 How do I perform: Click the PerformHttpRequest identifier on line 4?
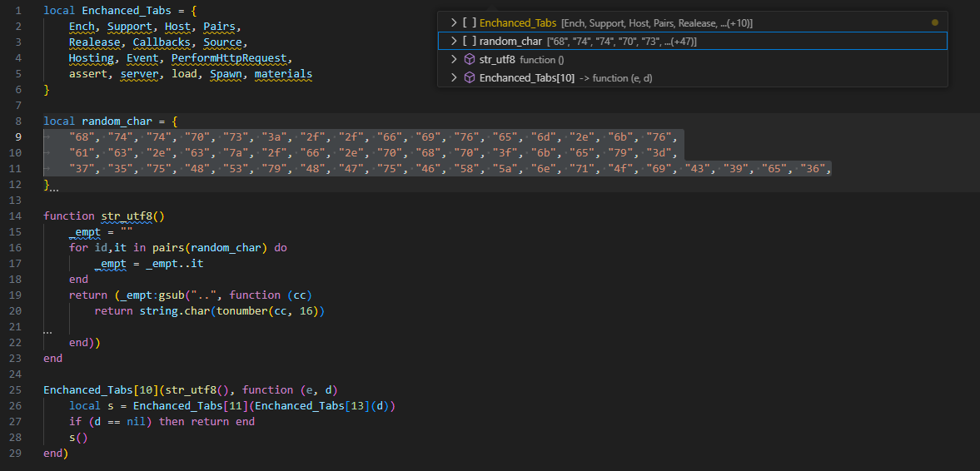(x=229, y=58)
